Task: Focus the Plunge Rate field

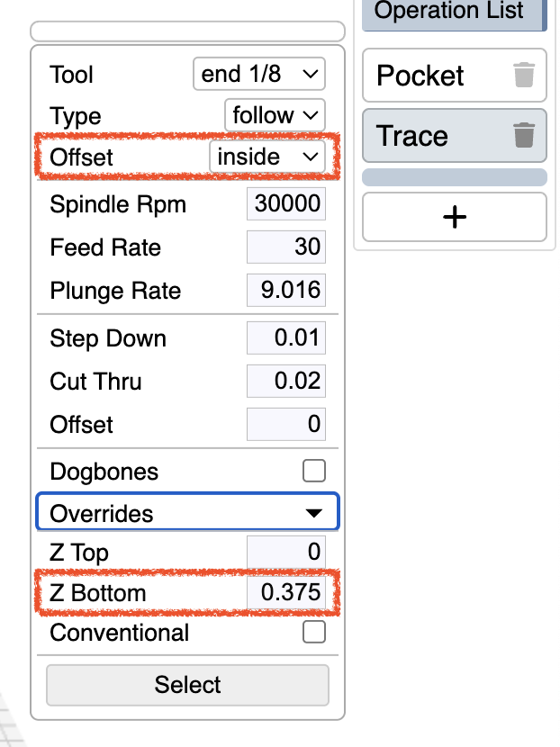Action: [286, 290]
